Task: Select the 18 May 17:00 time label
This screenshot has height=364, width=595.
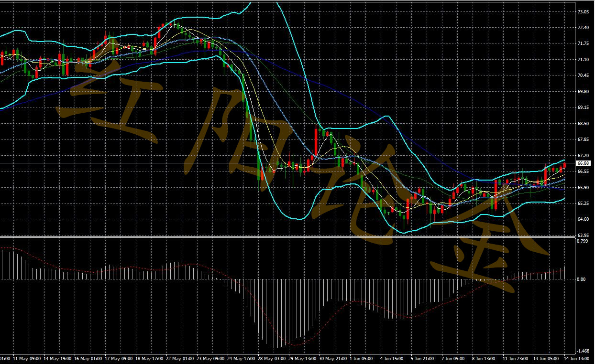Action: click(149, 358)
